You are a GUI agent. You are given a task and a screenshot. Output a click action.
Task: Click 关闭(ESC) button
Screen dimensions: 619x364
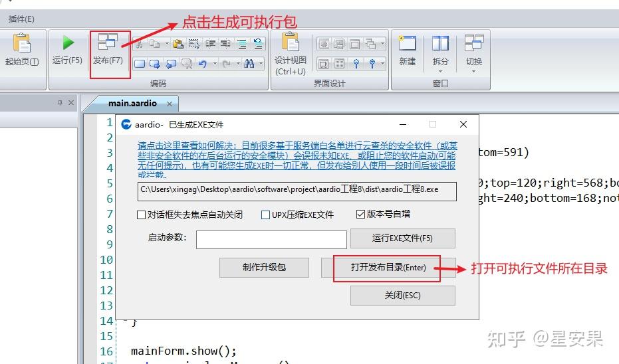pos(403,296)
